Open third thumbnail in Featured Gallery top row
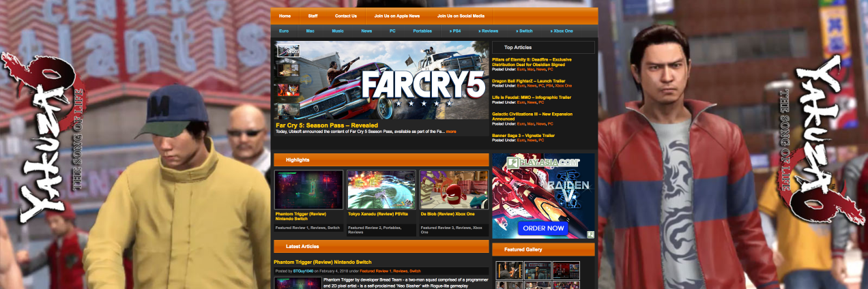The image size is (868, 289). pos(566,270)
